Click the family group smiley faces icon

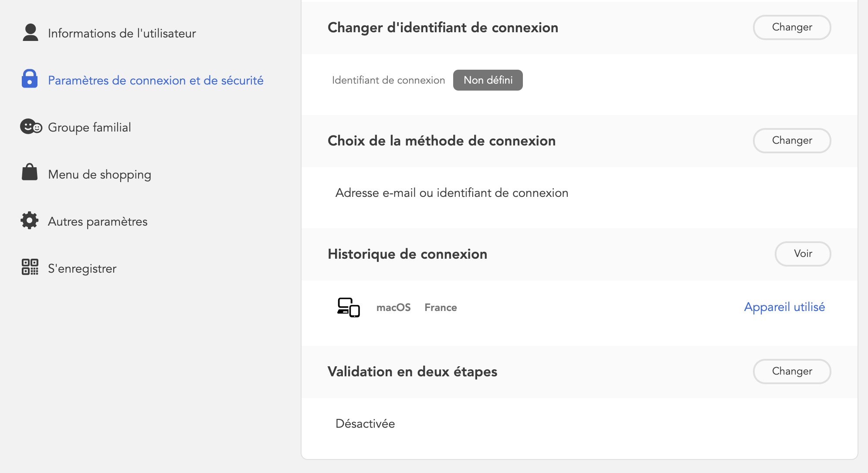pyautogui.click(x=31, y=127)
